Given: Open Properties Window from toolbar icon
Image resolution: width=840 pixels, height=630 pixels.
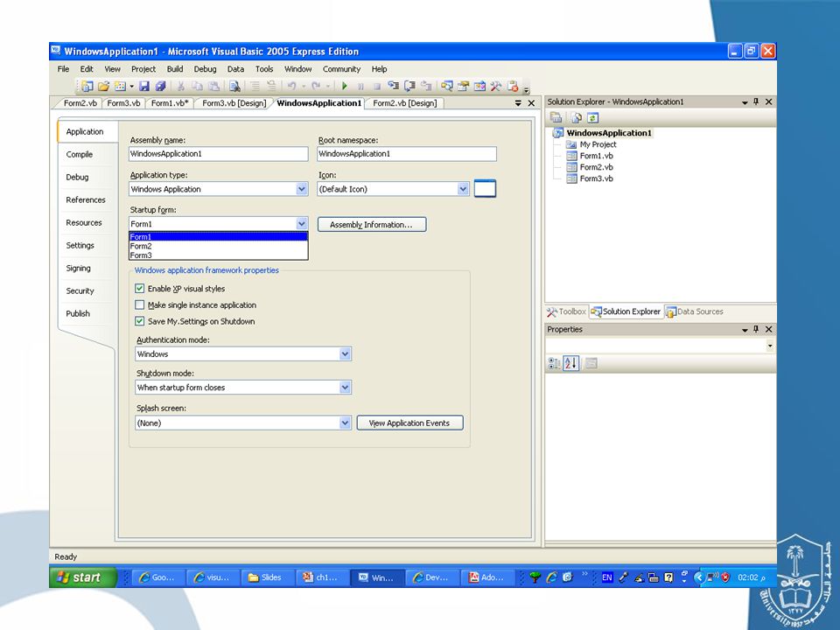Looking at the screenshot, I should pos(464,86).
